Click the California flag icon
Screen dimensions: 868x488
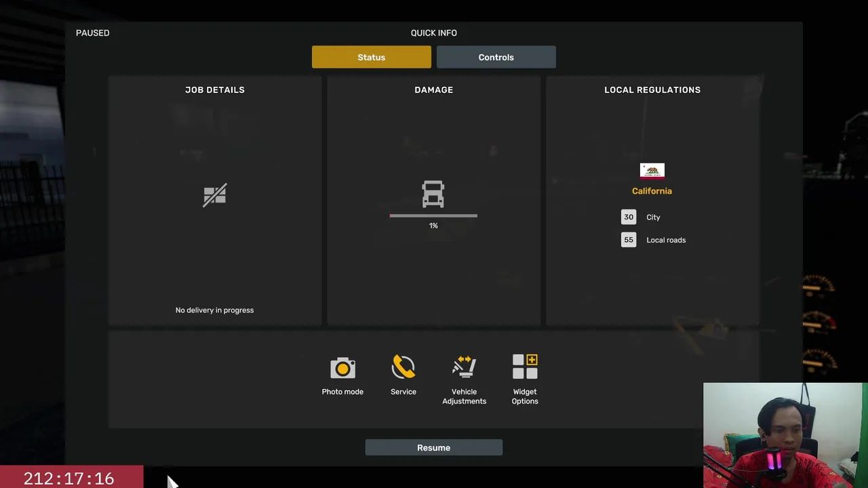tap(652, 171)
